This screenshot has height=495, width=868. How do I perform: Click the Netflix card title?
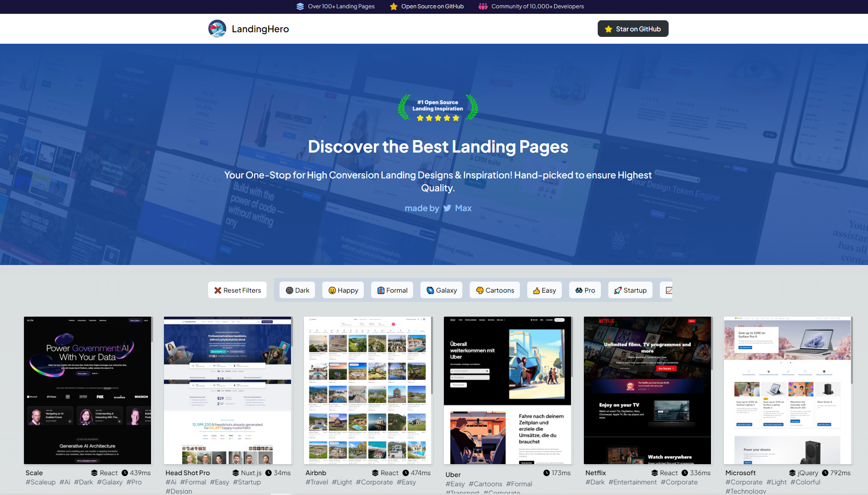coord(596,473)
